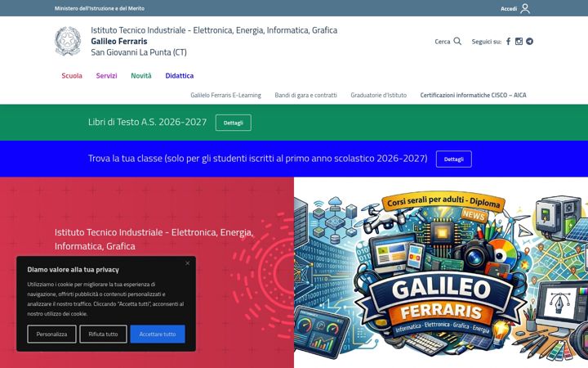Viewport: 588px width, 368px height.
Task: Click the red hero heading text
Action: click(x=154, y=239)
